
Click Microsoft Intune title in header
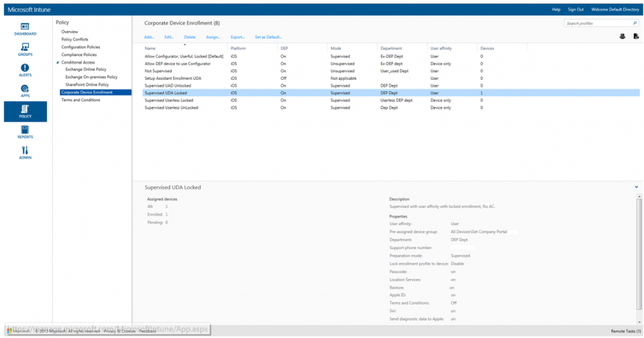(29, 10)
